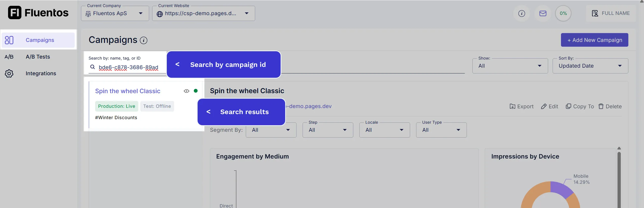Viewport: 644px width, 208px height.
Task: Open the info icon in top bar
Action: point(522,13)
